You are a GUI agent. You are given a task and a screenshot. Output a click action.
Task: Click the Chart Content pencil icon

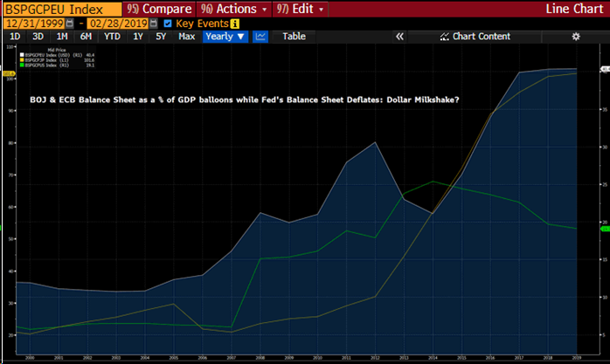tap(446, 37)
